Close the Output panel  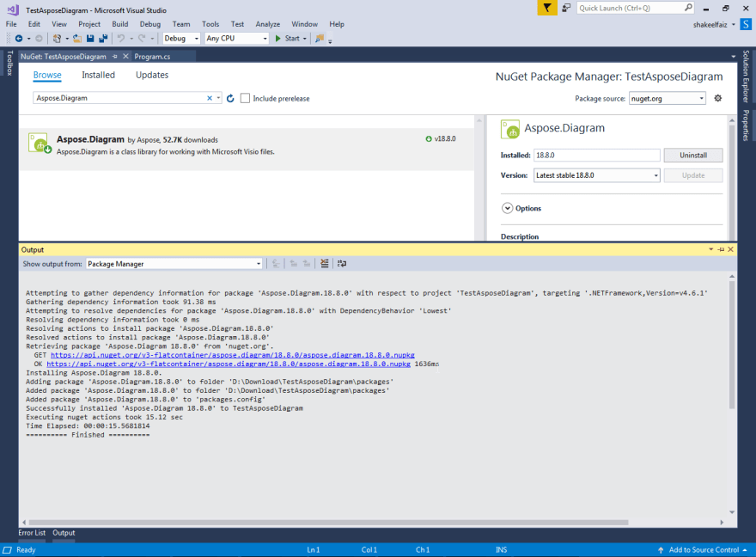730,249
